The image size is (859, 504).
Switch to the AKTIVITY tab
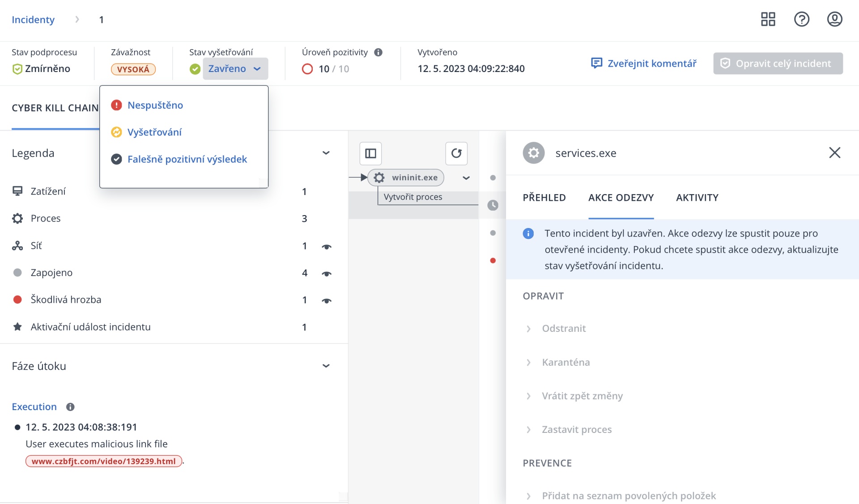coord(697,198)
